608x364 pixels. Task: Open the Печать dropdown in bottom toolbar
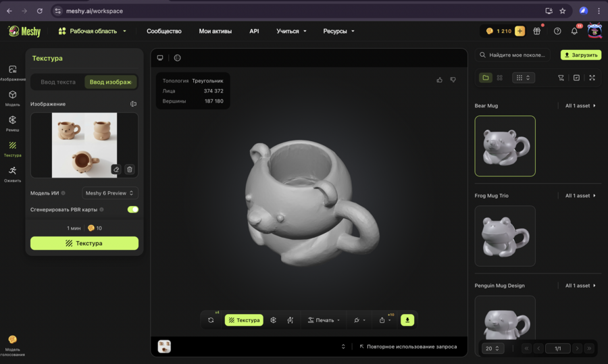click(324, 320)
